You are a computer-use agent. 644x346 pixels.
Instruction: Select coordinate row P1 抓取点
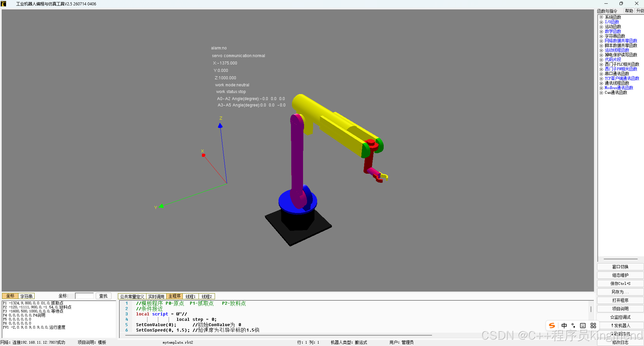coord(33,303)
